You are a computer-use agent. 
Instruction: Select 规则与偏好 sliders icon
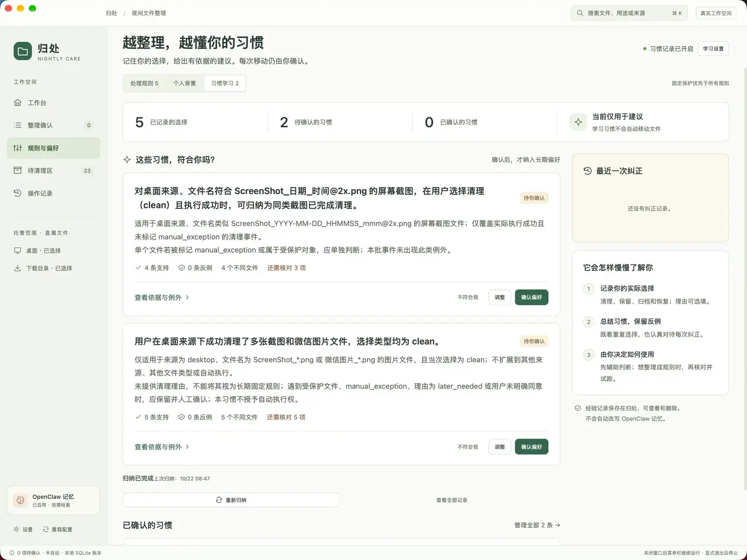[17, 148]
